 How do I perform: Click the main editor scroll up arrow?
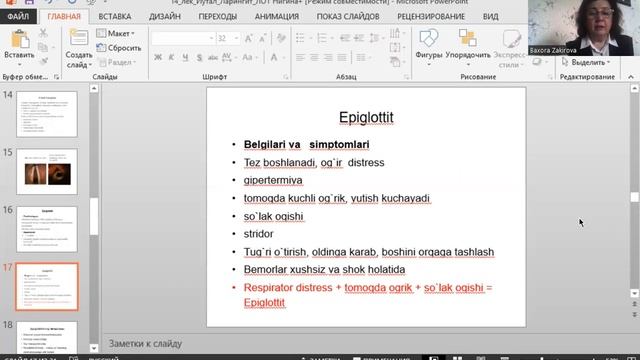pyautogui.click(x=635, y=88)
